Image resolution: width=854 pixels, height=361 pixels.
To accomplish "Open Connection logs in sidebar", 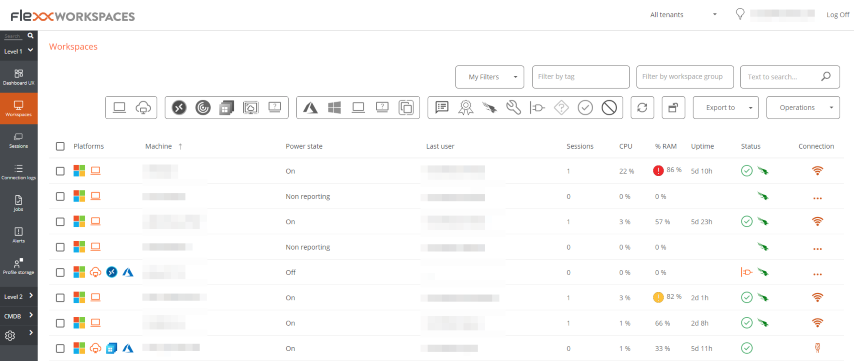I will (x=19, y=172).
